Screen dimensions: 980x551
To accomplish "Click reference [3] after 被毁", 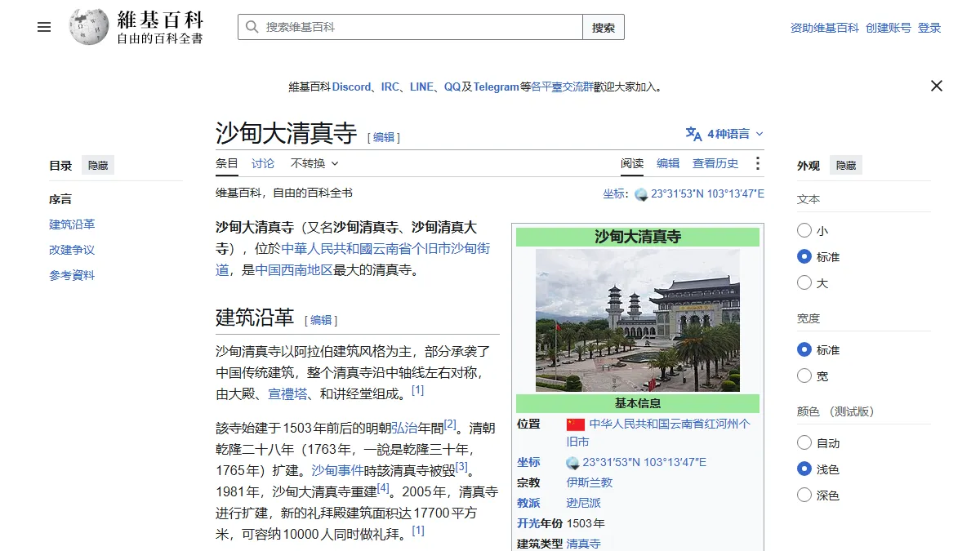I will tap(461, 467).
